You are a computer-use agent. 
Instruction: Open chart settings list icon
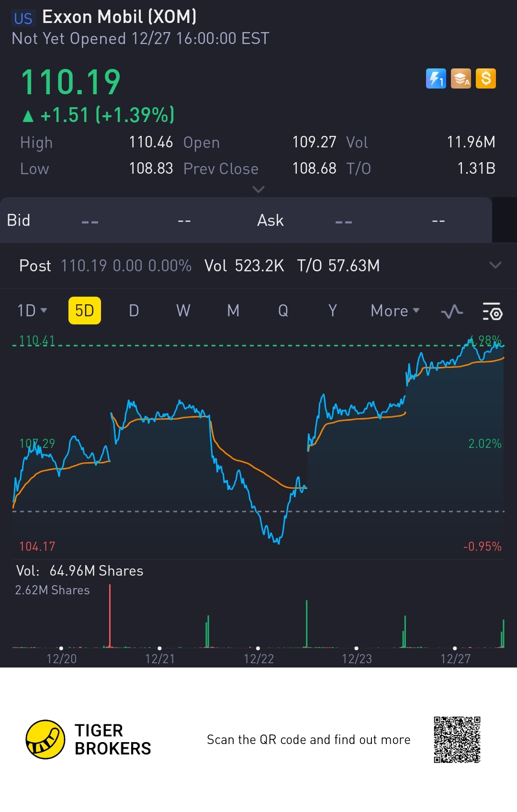pyautogui.click(x=492, y=311)
